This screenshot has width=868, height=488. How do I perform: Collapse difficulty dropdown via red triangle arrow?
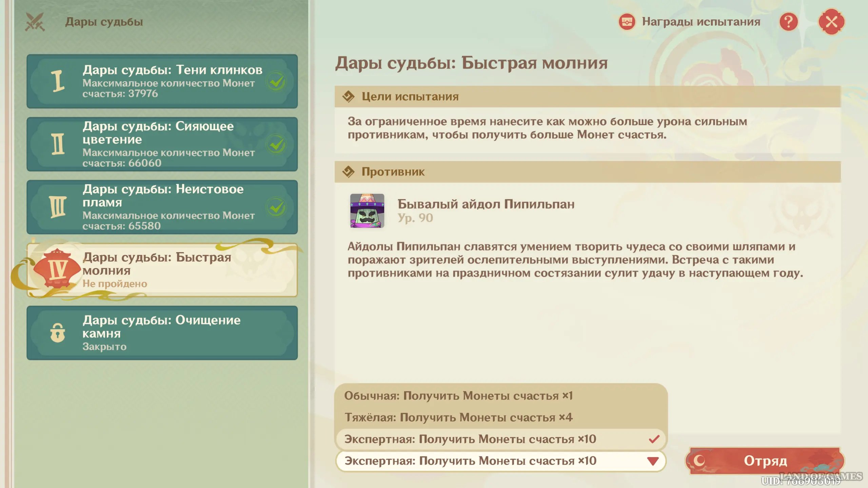point(653,461)
